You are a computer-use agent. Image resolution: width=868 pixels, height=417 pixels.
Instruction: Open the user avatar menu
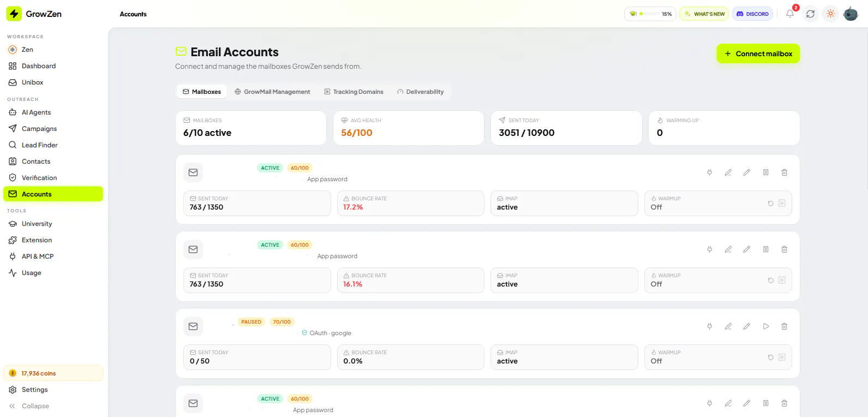tap(851, 14)
